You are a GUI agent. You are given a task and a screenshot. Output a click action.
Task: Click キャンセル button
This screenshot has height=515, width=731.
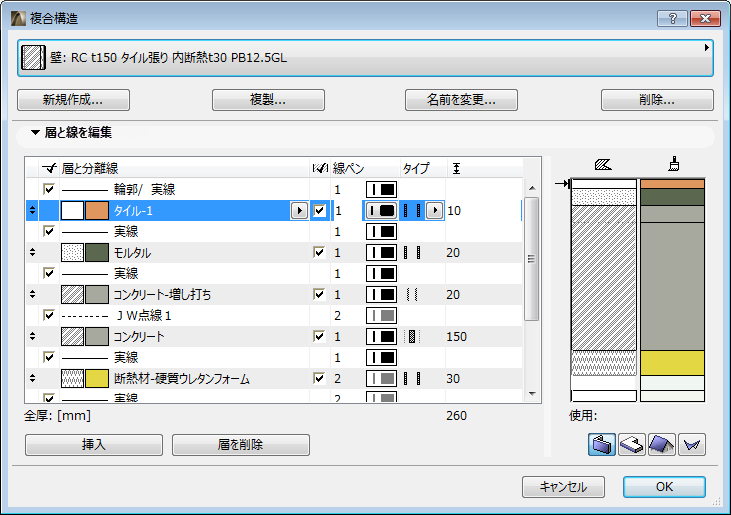pyautogui.click(x=563, y=487)
